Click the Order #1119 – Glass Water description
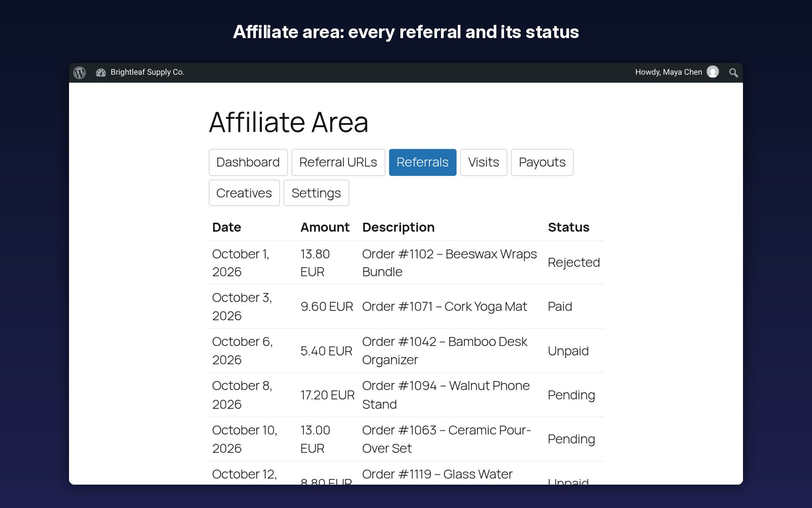The height and width of the screenshot is (508, 812). coord(437,474)
